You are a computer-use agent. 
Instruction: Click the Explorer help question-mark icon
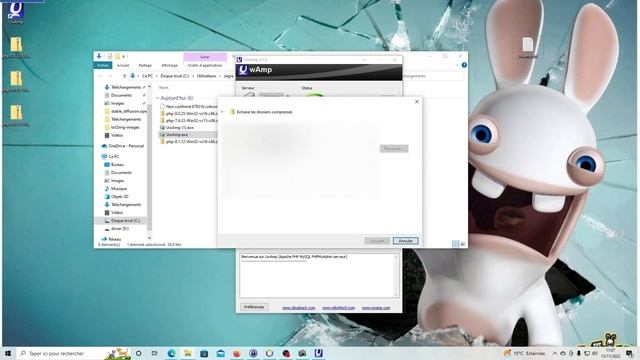464,65
